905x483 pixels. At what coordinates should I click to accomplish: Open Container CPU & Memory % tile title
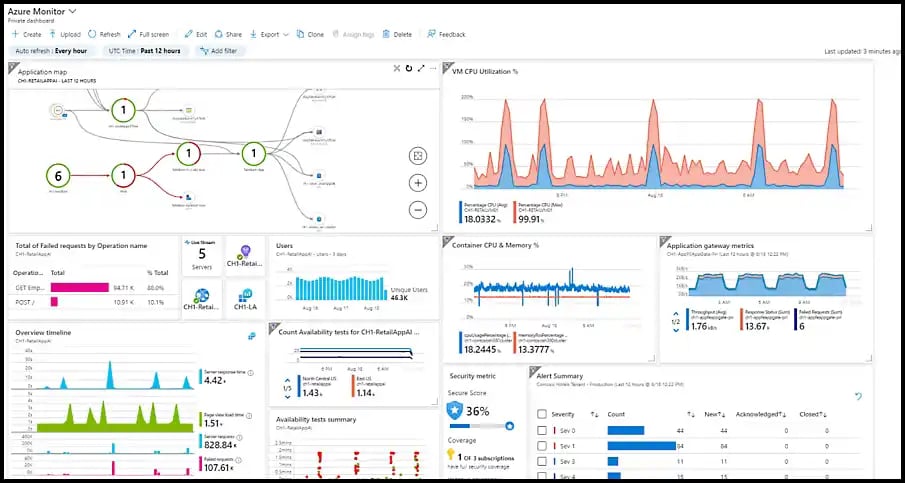point(495,245)
